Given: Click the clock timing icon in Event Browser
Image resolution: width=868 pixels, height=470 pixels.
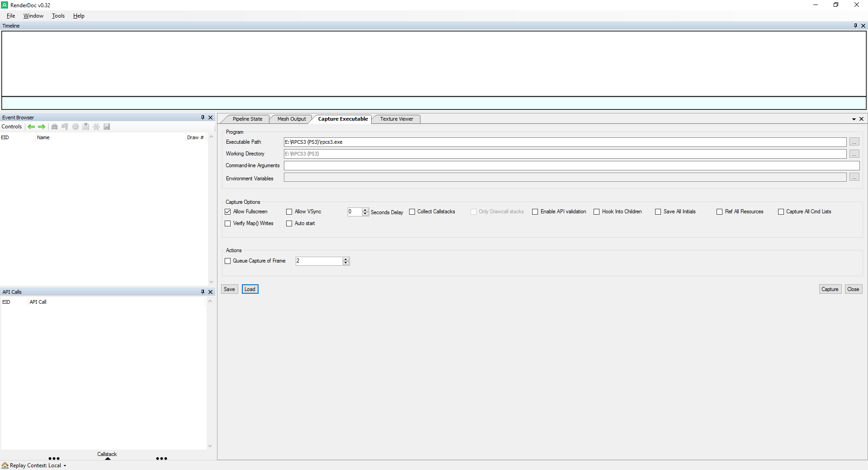Looking at the screenshot, I should point(75,127).
